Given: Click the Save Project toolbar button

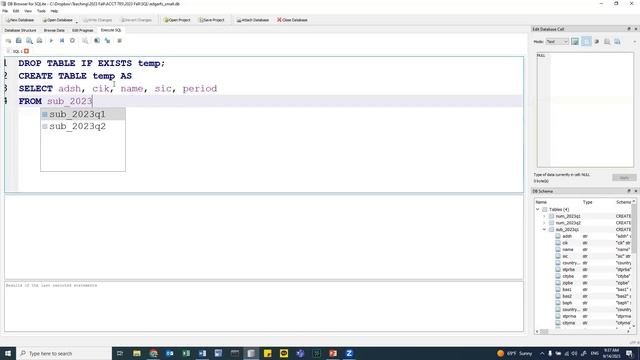Looking at the screenshot, I should click(212, 20).
